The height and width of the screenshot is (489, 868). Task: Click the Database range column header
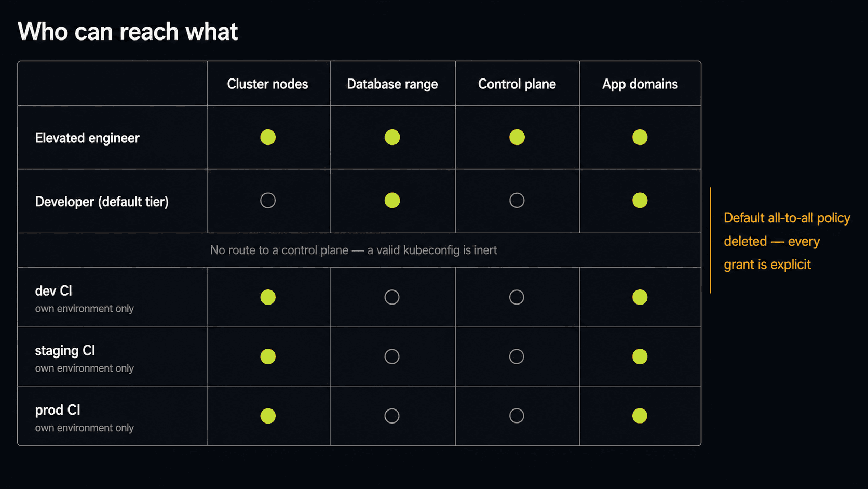point(392,84)
